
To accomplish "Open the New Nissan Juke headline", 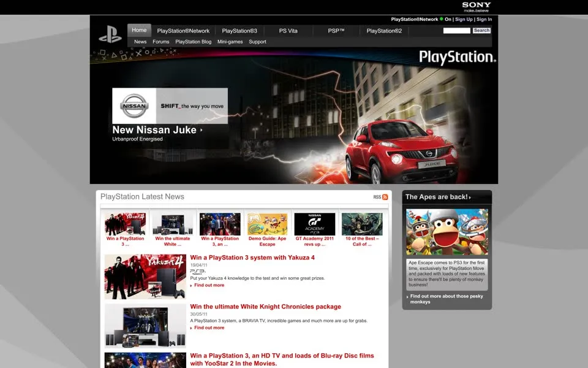I will coord(154,130).
